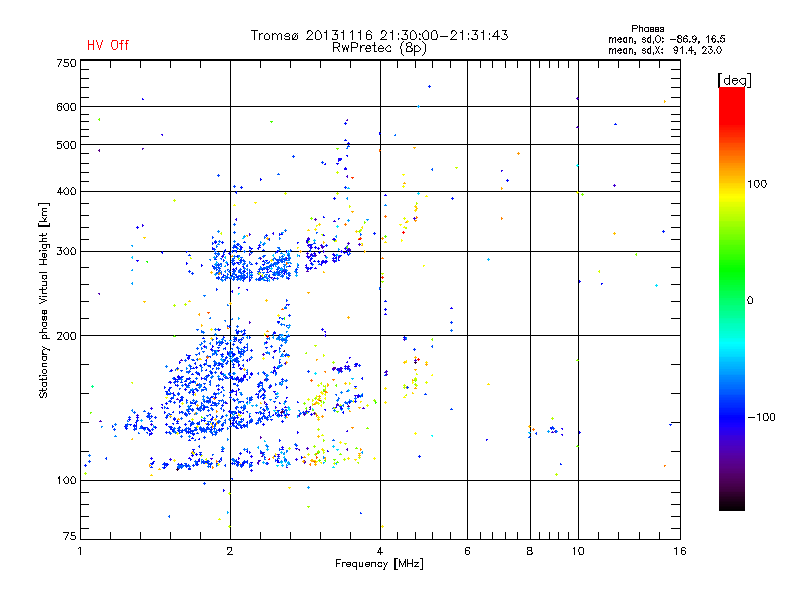Click the 'RwPretec (8p)' subtitle
Image resolution: width=800 pixels, height=600 pixels.
click(x=379, y=48)
